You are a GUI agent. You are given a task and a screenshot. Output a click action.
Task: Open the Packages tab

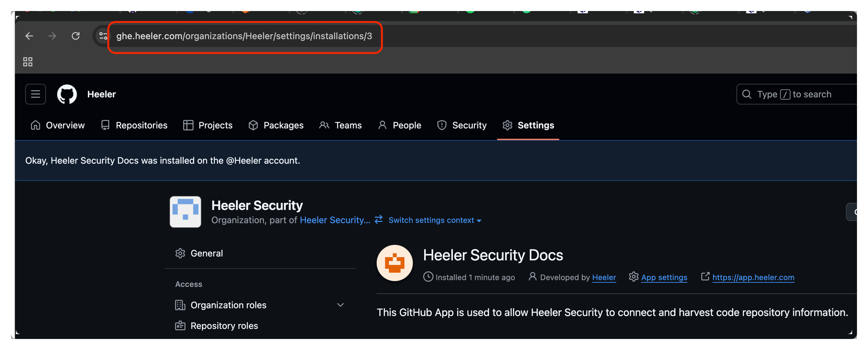pos(276,125)
